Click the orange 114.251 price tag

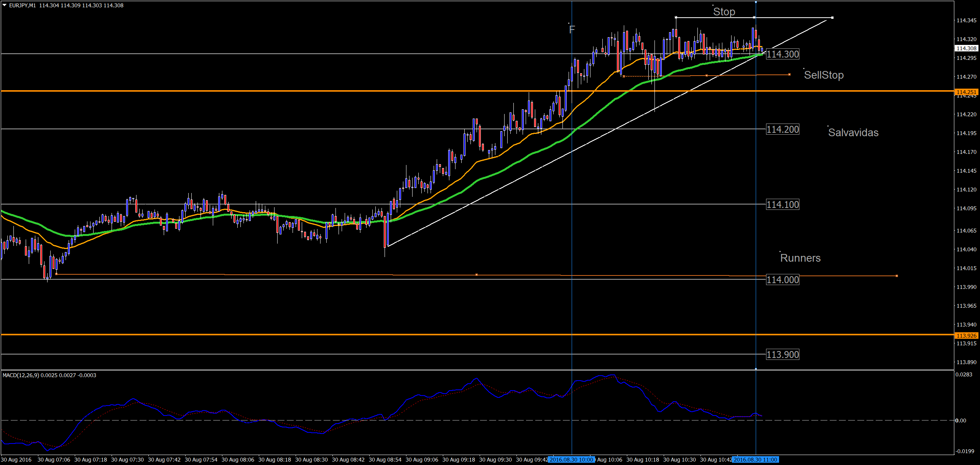click(966, 92)
